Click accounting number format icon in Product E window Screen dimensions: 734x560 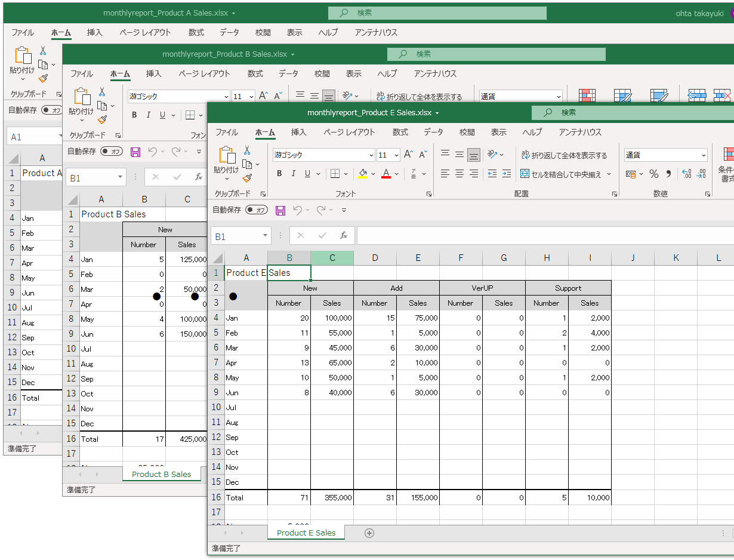point(631,174)
